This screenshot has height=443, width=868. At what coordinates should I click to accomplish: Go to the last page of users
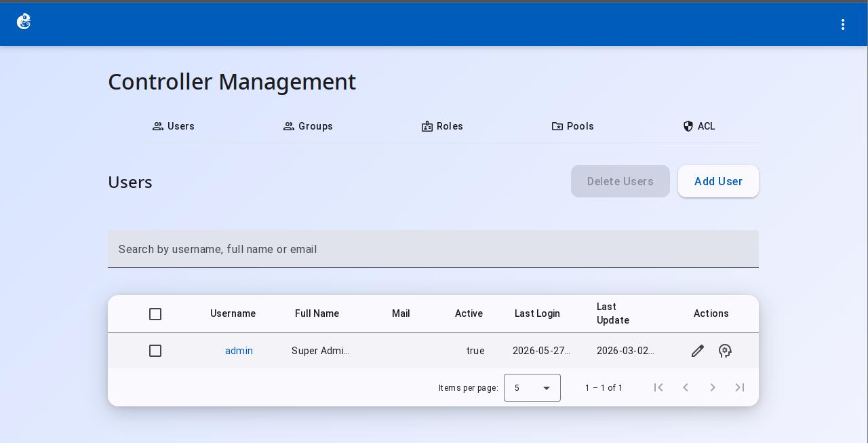tap(740, 387)
